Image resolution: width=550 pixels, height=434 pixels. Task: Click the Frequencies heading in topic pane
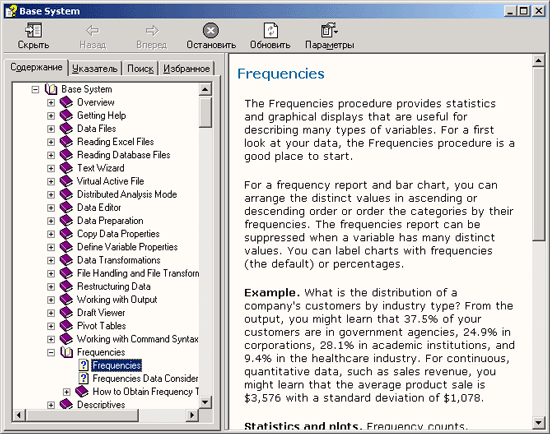tap(281, 74)
